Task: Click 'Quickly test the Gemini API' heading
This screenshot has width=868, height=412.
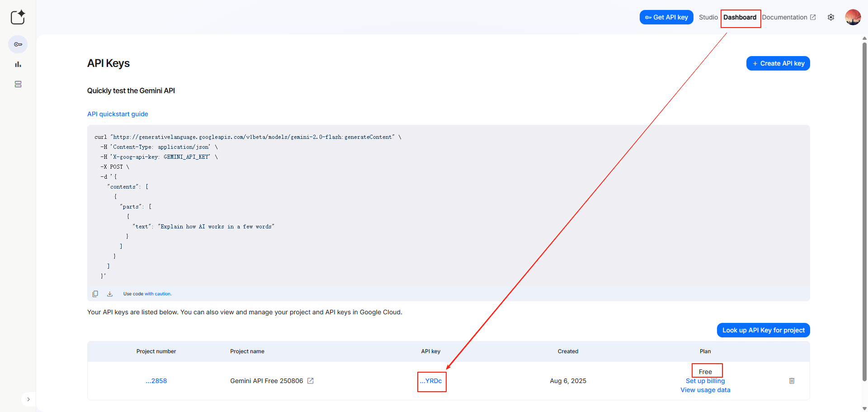Action: (x=131, y=90)
